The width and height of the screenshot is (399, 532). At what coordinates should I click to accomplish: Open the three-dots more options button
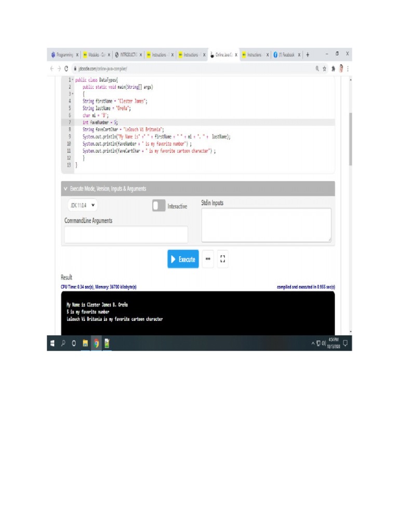208,259
